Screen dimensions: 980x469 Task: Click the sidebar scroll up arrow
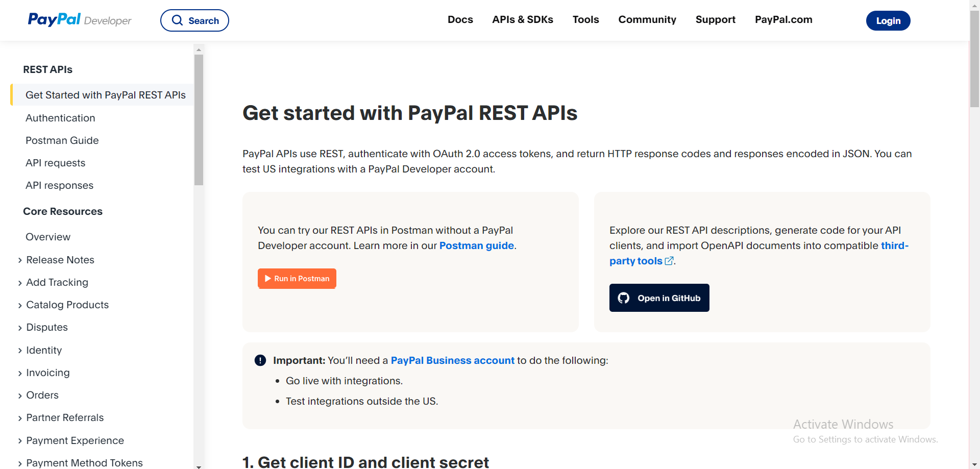pyautogui.click(x=199, y=50)
